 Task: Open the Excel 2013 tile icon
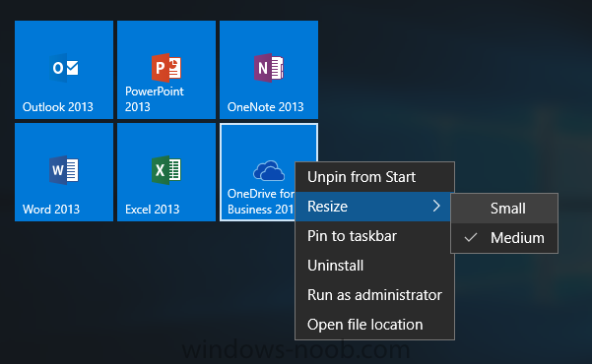[166, 170]
